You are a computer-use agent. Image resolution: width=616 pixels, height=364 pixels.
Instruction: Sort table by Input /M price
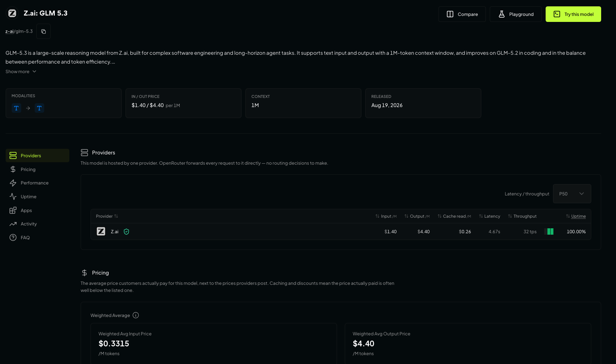pyautogui.click(x=386, y=216)
